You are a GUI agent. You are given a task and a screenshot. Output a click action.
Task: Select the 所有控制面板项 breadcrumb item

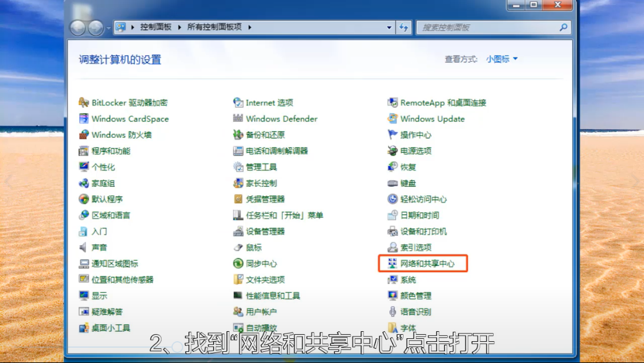(214, 27)
